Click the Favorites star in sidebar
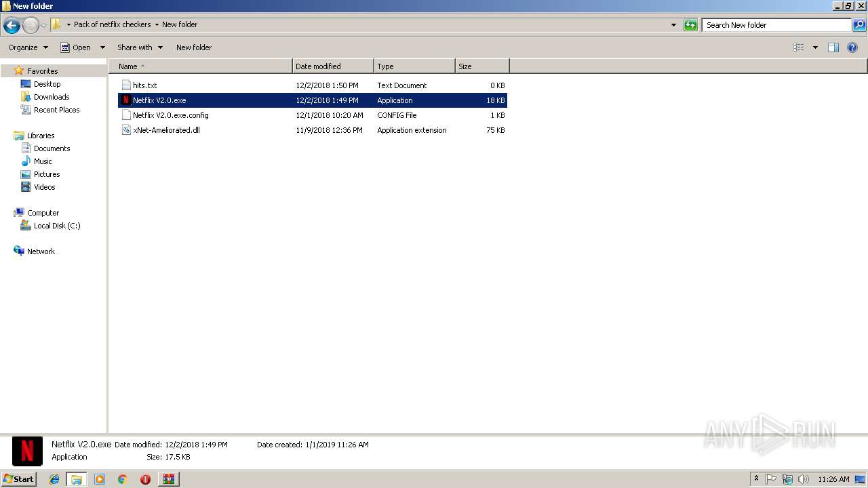The height and width of the screenshot is (488, 868). pos(19,71)
